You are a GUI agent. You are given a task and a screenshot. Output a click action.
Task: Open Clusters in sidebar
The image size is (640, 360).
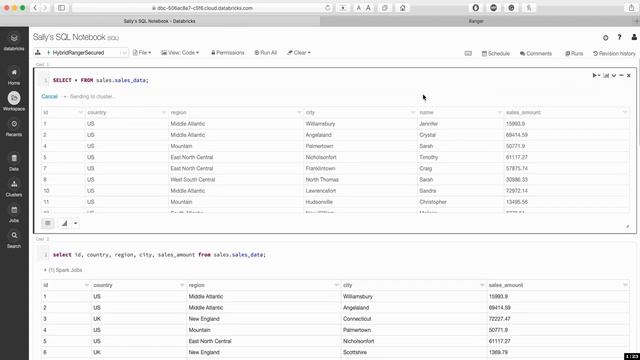(14, 188)
